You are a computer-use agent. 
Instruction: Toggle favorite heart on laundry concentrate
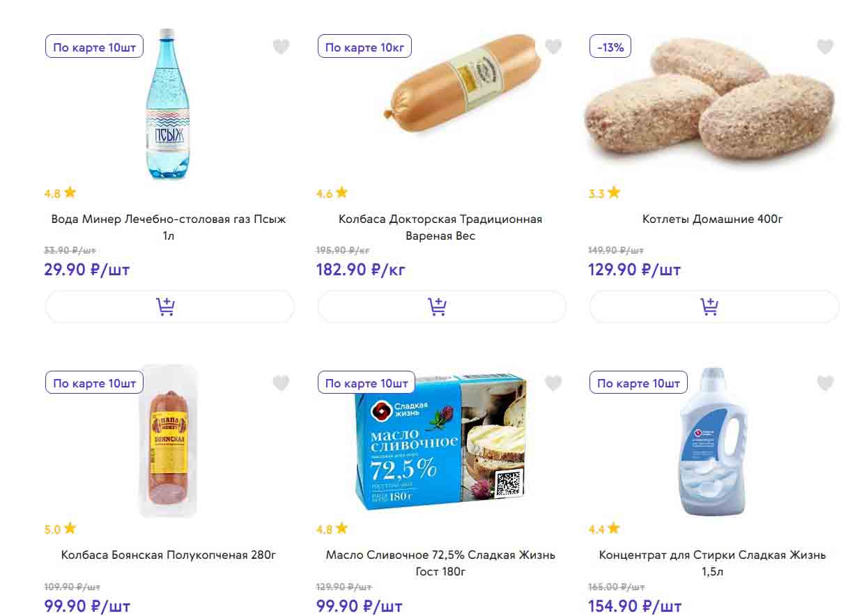pos(825,383)
